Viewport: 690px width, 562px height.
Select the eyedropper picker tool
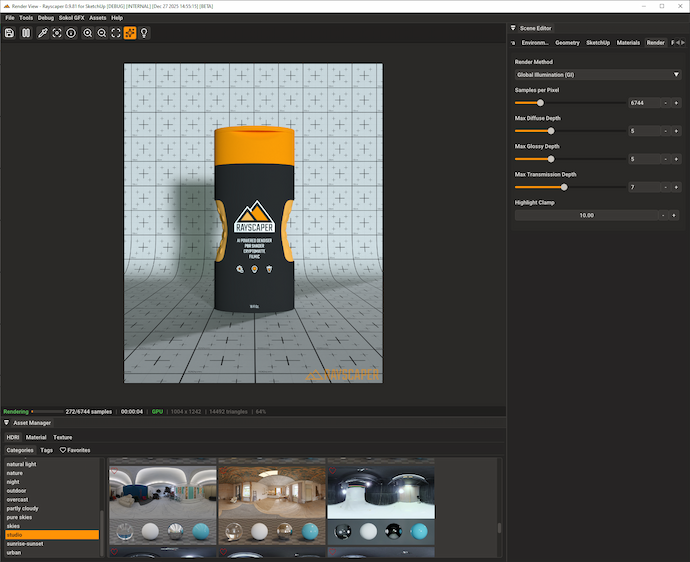pyautogui.click(x=42, y=33)
